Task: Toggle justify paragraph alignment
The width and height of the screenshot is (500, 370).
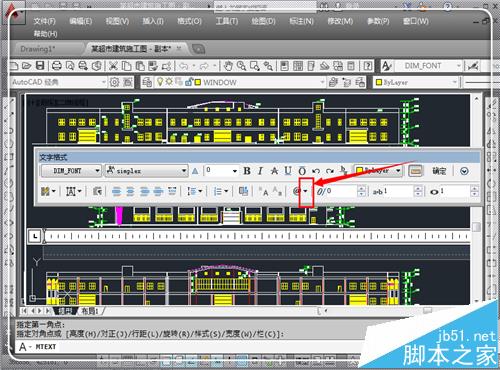Action: 158,191
